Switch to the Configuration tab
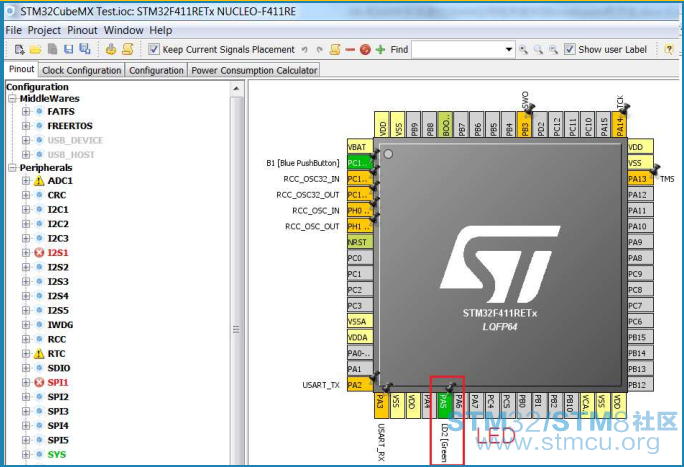The width and height of the screenshot is (684, 467). pos(156,70)
